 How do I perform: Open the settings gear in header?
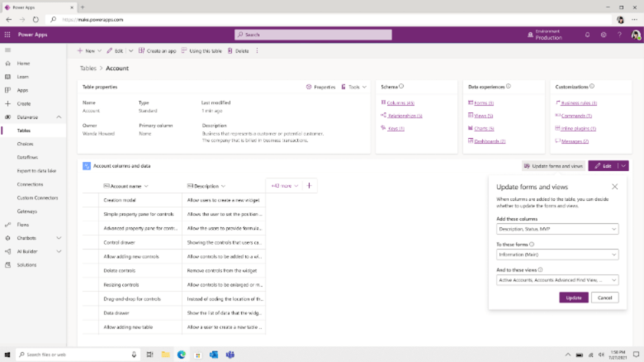point(604,35)
